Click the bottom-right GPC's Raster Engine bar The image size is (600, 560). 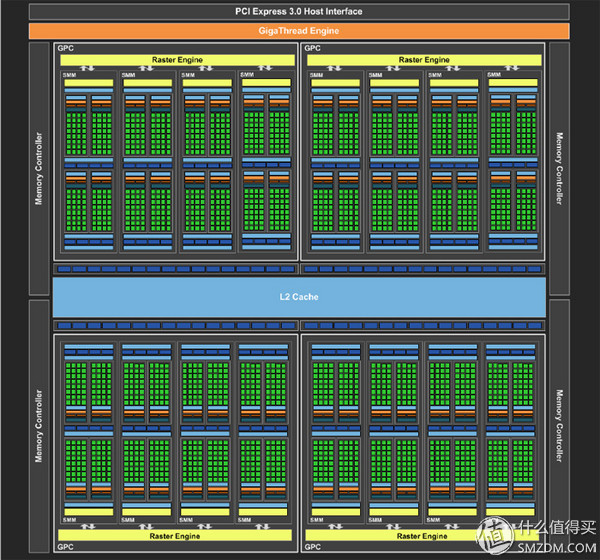coord(423,535)
